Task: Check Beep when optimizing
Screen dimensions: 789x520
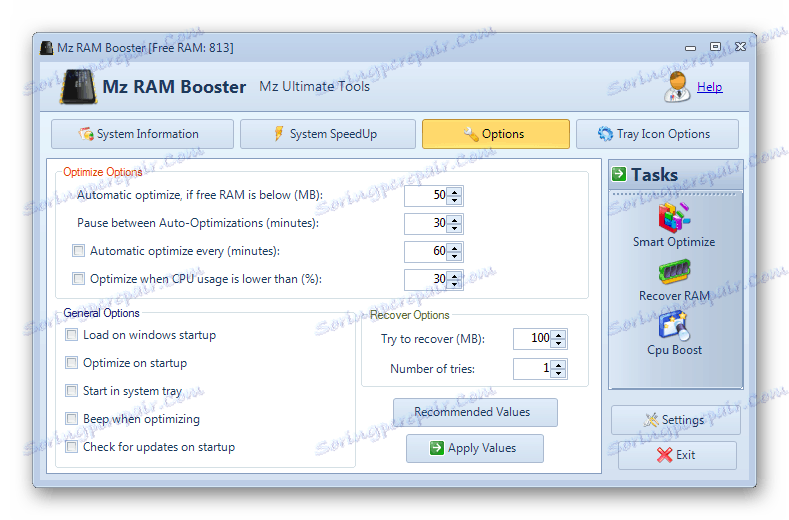Action: point(71,418)
